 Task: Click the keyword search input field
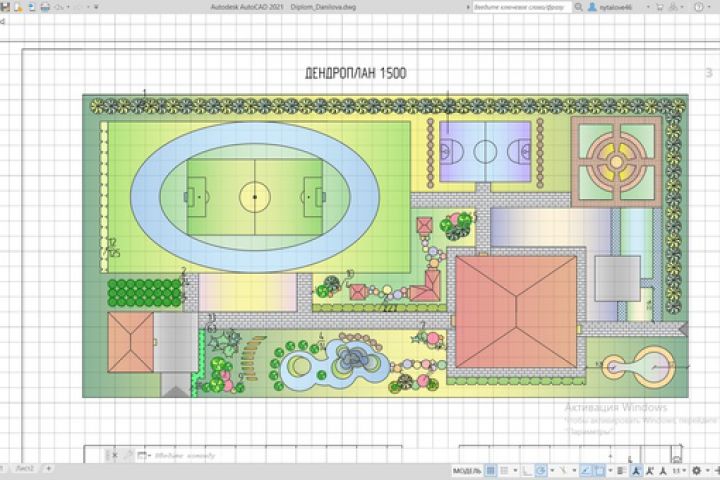pyautogui.click(x=521, y=7)
